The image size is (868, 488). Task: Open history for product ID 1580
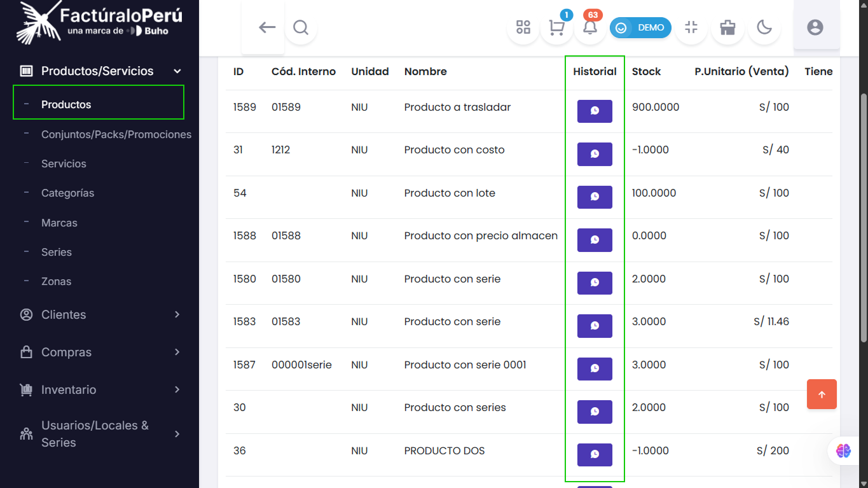click(595, 282)
